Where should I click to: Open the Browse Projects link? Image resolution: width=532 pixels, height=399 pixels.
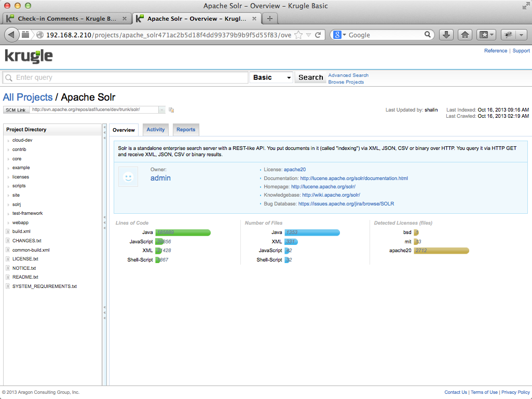point(346,82)
